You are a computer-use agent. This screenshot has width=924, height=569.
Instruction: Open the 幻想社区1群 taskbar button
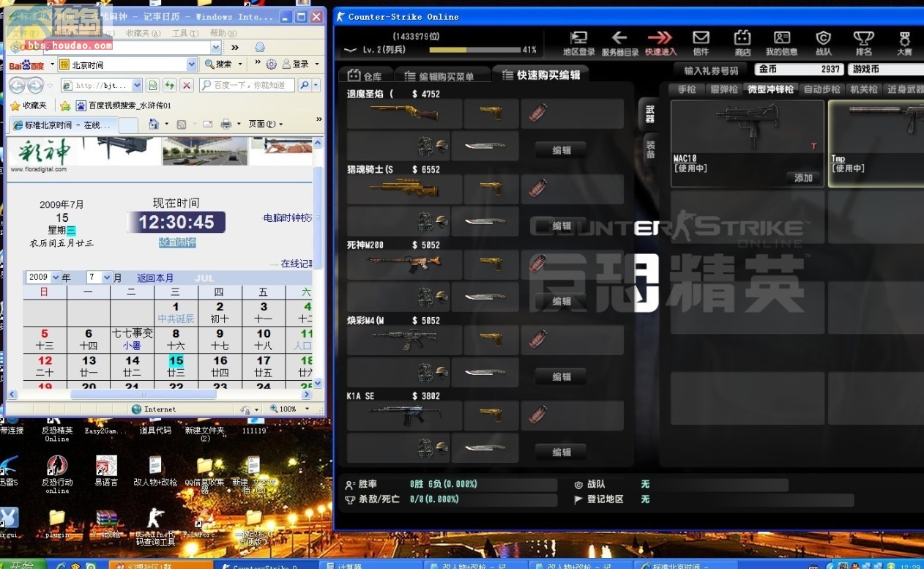tap(161, 565)
